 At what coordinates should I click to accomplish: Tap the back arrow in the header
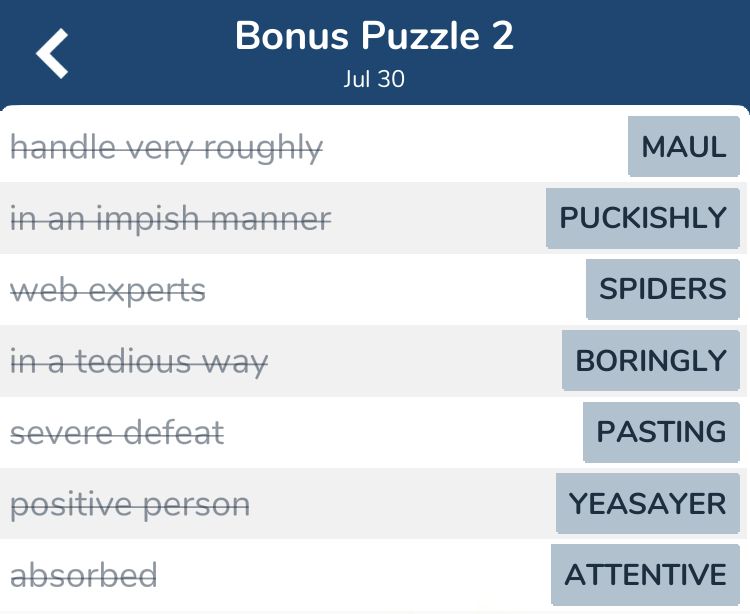click(53, 53)
